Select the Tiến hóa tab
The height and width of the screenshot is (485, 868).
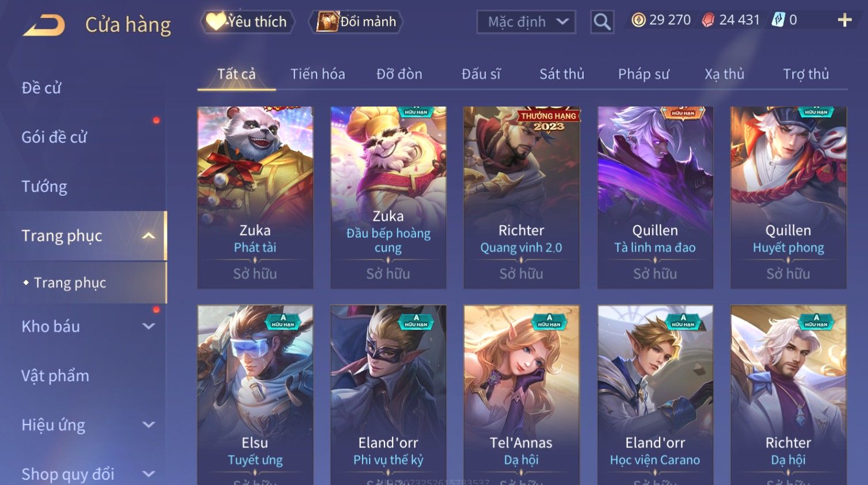pyautogui.click(x=318, y=74)
